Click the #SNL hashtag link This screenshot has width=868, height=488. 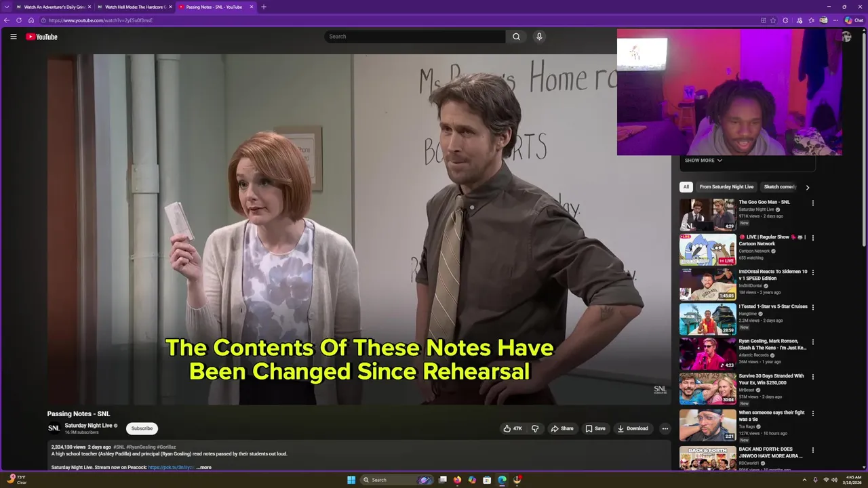tap(119, 447)
